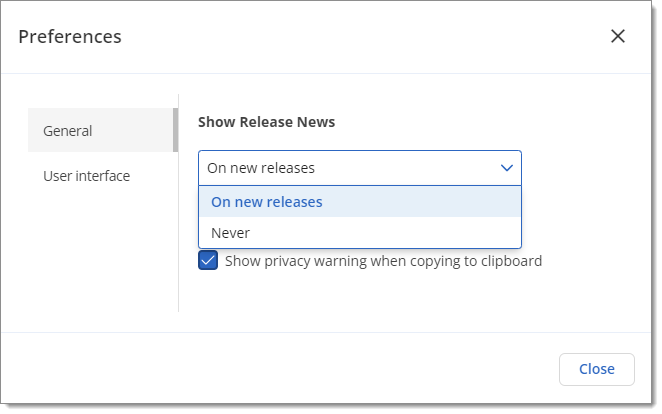This screenshot has width=662, height=414.
Task: Select the highlighted 'On new releases' option
Action: pos(360,202)
